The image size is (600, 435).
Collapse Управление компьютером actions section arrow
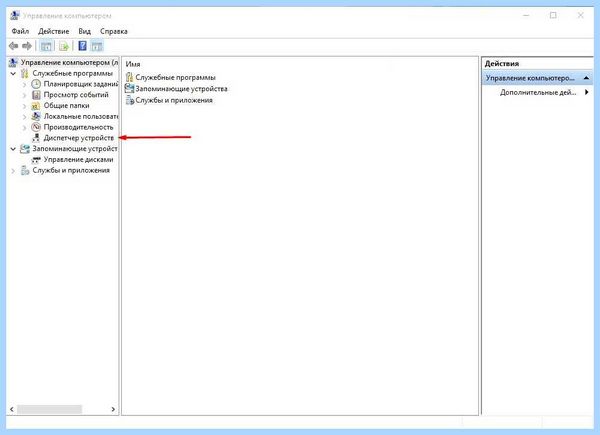[586, 78]
